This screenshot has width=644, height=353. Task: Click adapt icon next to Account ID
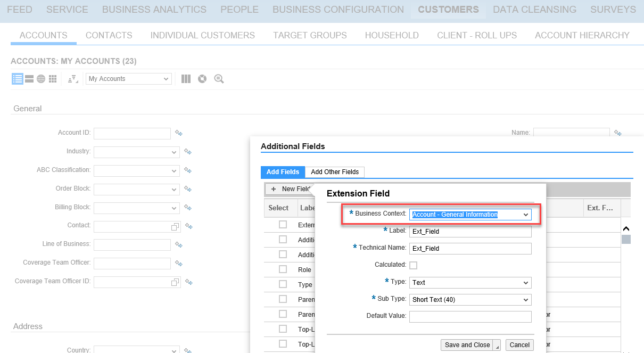point(179,133)
